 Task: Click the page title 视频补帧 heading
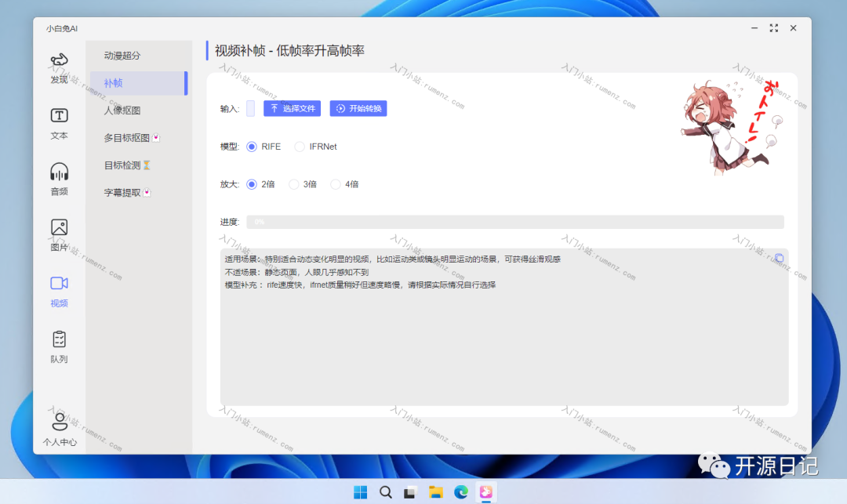pyautogui.click(x=289, y=51)
